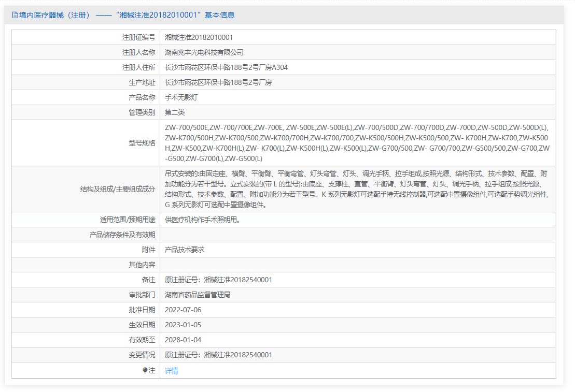The image size is (575, 392).
Task: Click the 生效日期 label
Action: tap(142, 325)
